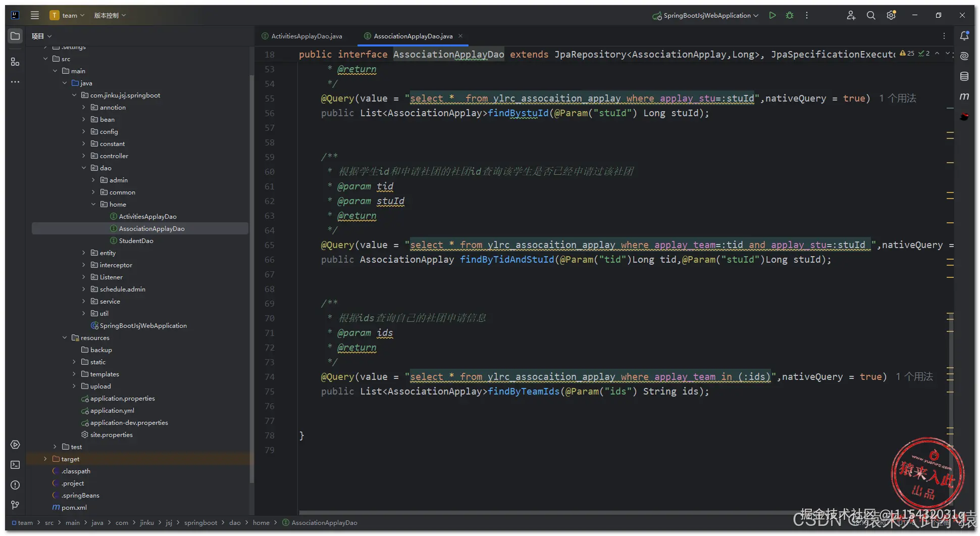Open the Problems tool window
Viewport: 980px width, 536px height.
15,485
